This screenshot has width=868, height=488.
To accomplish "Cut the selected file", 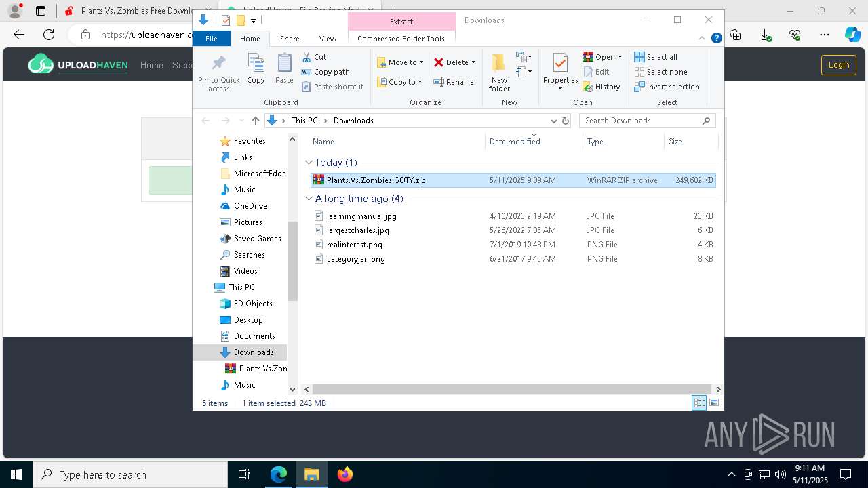I will point(314,57).
